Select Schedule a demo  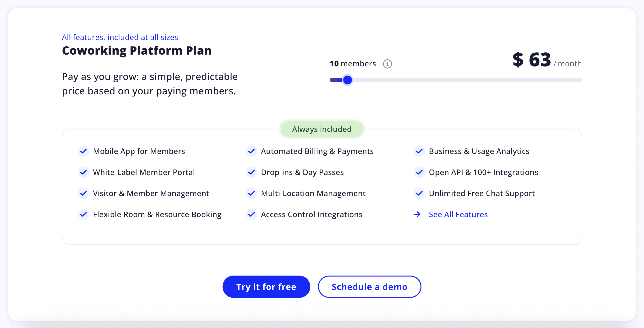tap(369, 287)
